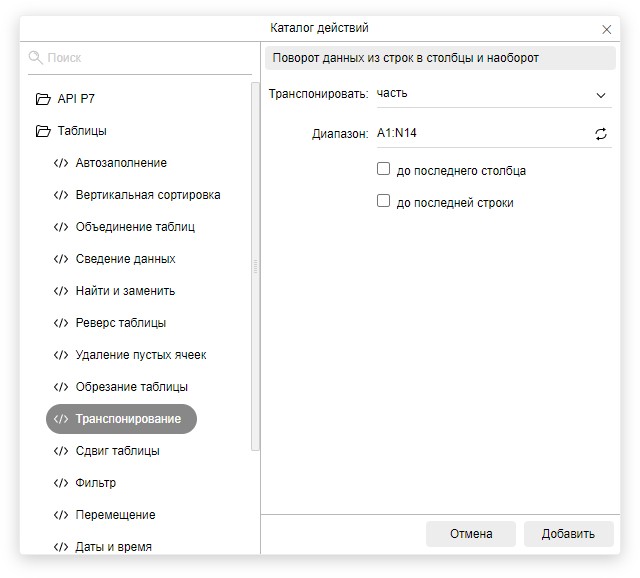Focus the Поиск search field

pyautogui.click(x=145, y=58)
